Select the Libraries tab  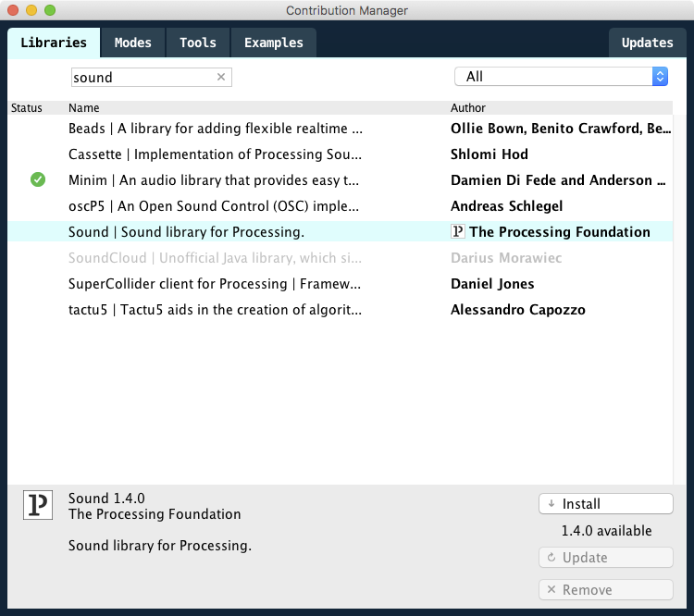click(54, 43)
